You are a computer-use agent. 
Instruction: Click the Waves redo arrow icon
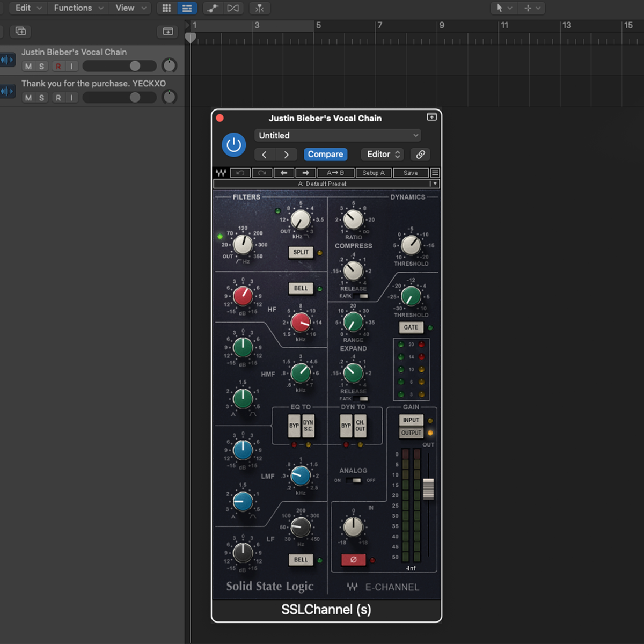(262, 173)
